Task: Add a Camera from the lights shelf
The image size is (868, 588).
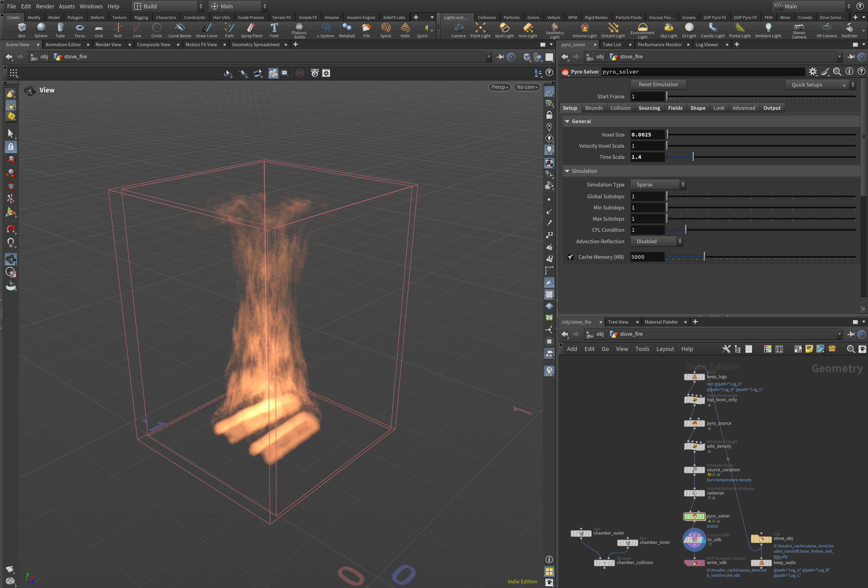Action: (458, 30)
